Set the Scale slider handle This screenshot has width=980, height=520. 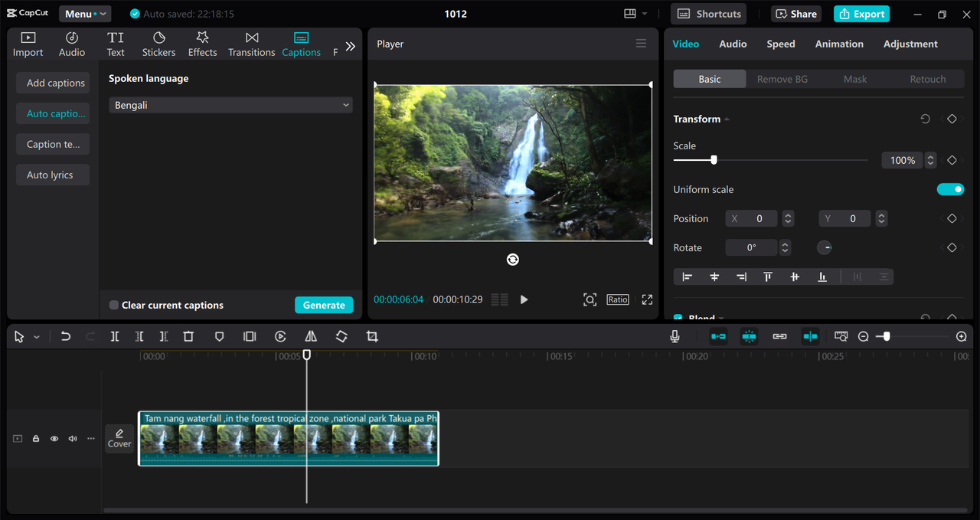point(714,160)
